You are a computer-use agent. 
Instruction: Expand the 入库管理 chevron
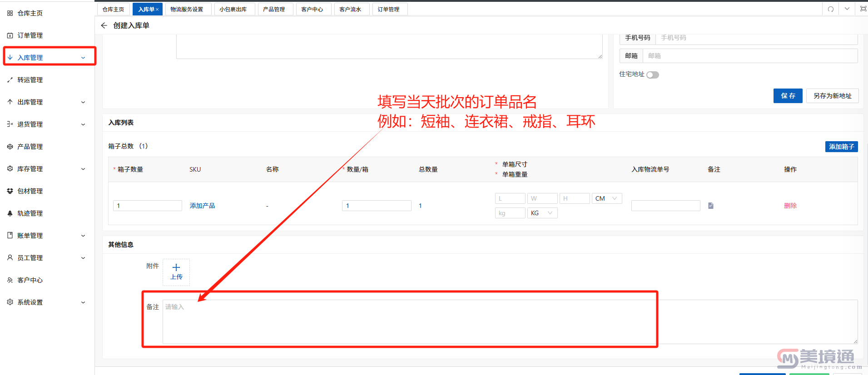click(83, 58)
